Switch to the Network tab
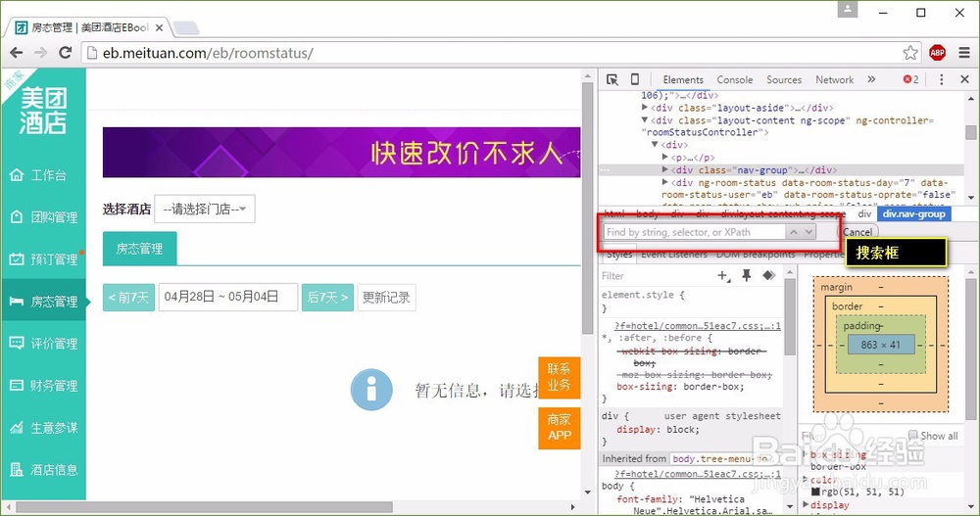 834,80
